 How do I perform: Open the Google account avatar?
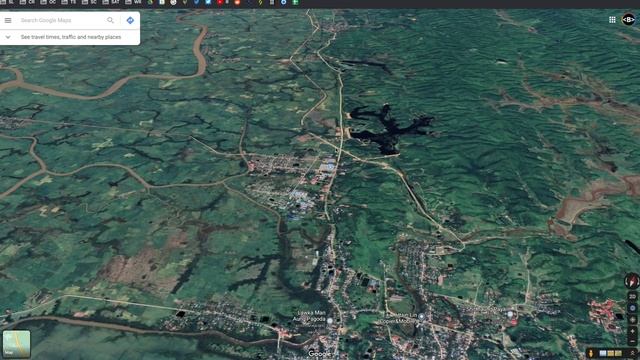pyautogui.click(x=628, y=20)
